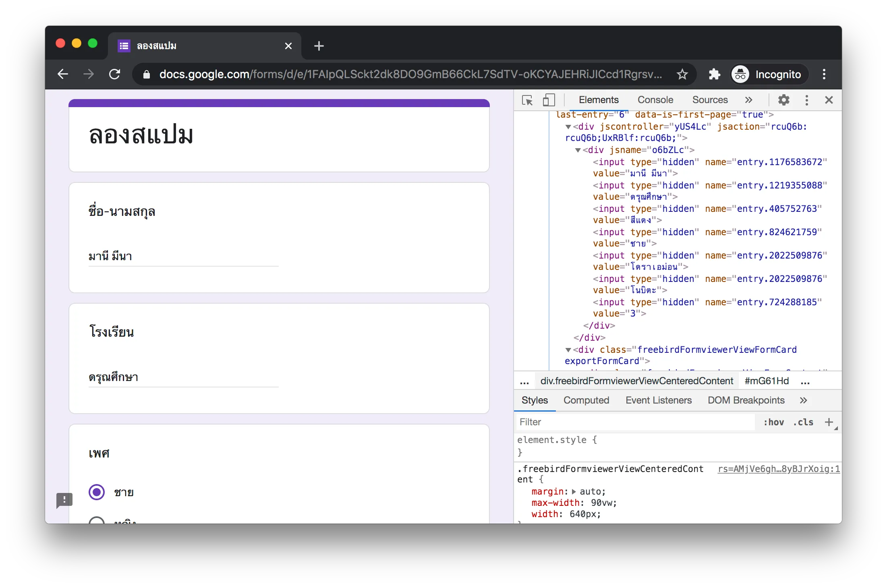The height and width of the screenshot is (588, 887).
Task: Click the Elements tab in DevTools
Action: [x=598, y=100]
